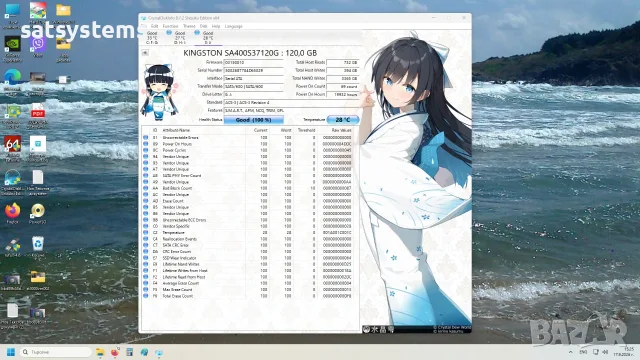Open the Theme menu
The width and height of the screenshot is (640, 360).
click(x=189, y=26)
